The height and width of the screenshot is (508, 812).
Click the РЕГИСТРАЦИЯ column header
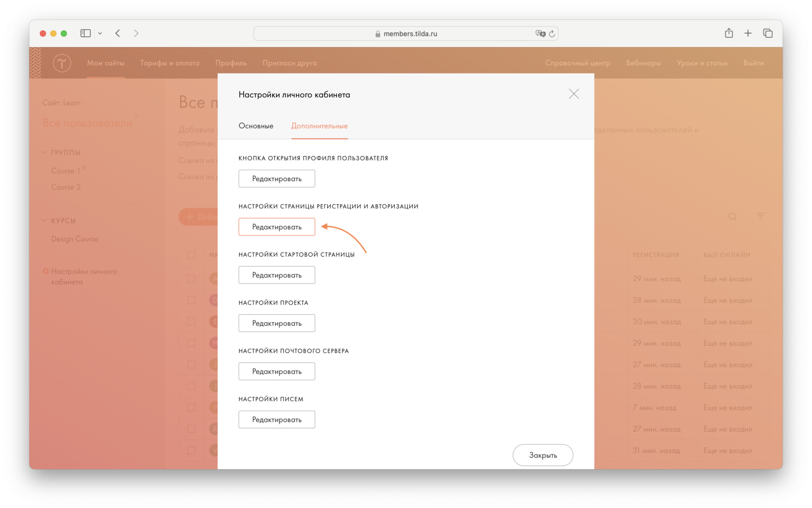click(x=656, y=255)
